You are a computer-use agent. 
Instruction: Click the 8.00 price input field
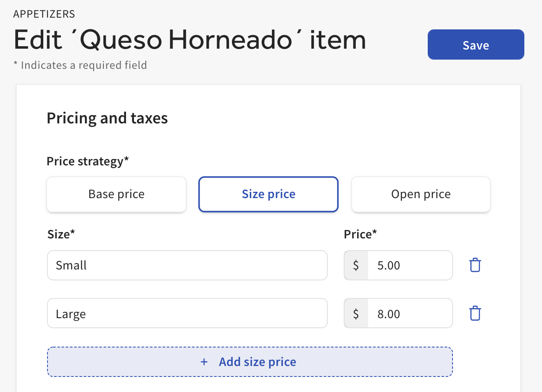(410, 313)
